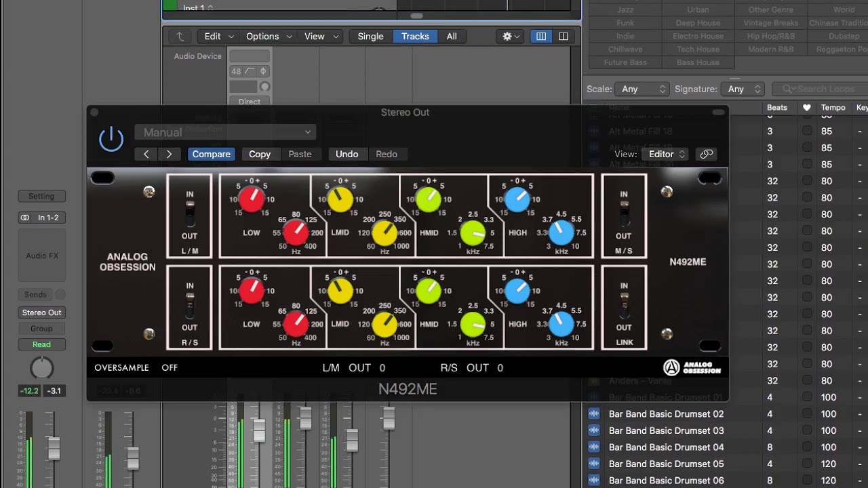Click the top-row yellow LMID gain knob
Image resolution: width=868 pixels, height=488 pixels.
coord(340,199)
